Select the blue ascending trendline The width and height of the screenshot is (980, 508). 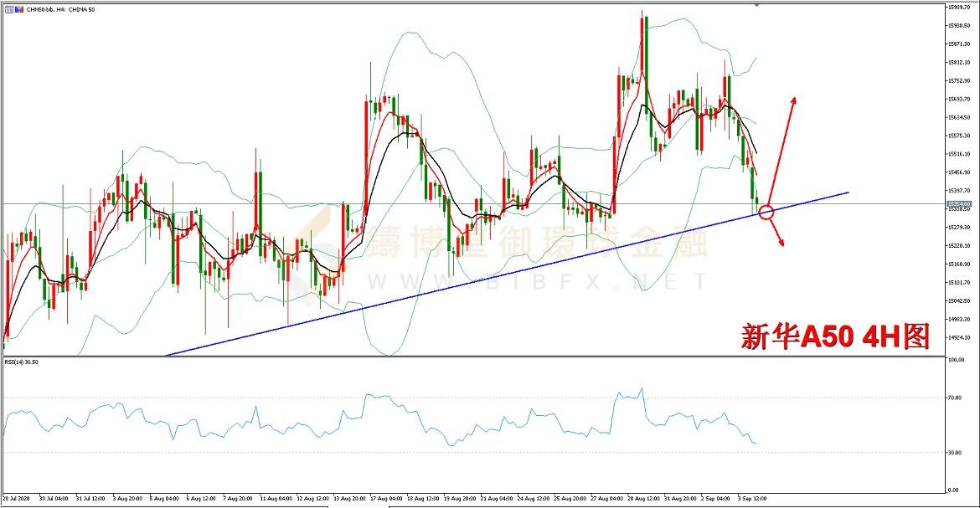click(x=503, y=276)
